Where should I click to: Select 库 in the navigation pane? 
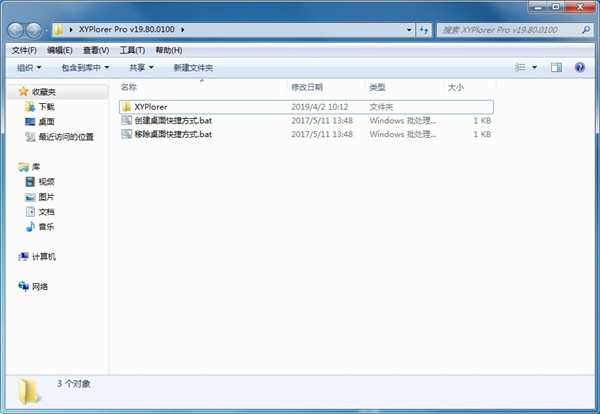(x=36, y=167)
